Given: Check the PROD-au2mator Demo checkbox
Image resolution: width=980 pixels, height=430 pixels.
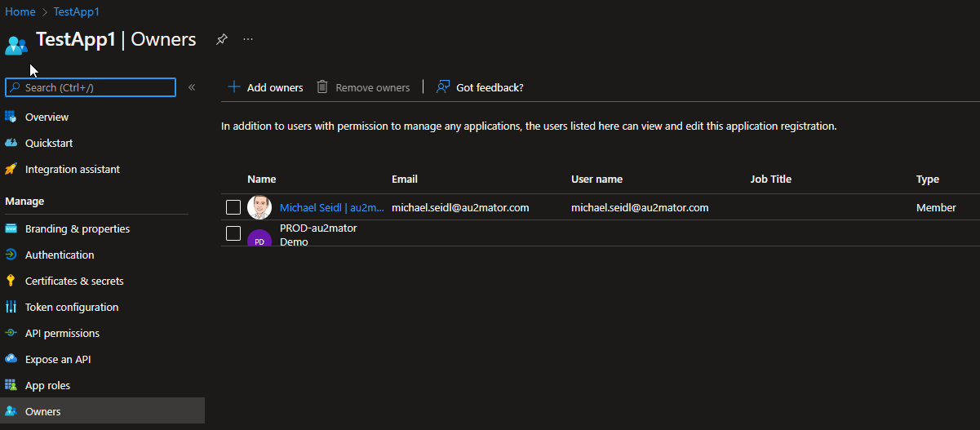Looking at the screenshot, I should (233, 233).
